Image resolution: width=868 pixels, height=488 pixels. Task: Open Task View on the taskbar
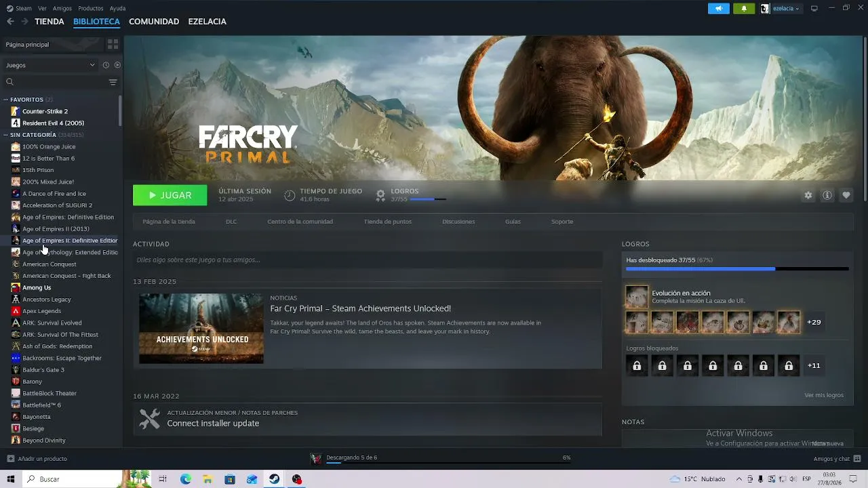point(163,479)
